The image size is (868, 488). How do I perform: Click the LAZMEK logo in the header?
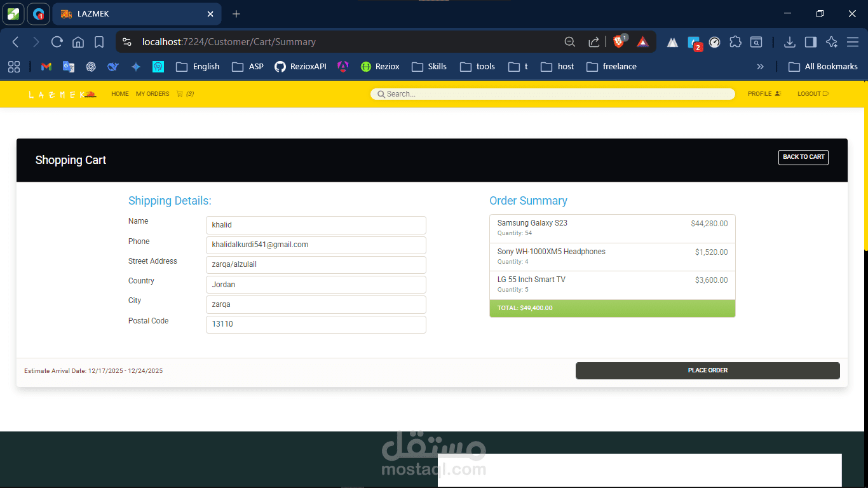[62, 95]
